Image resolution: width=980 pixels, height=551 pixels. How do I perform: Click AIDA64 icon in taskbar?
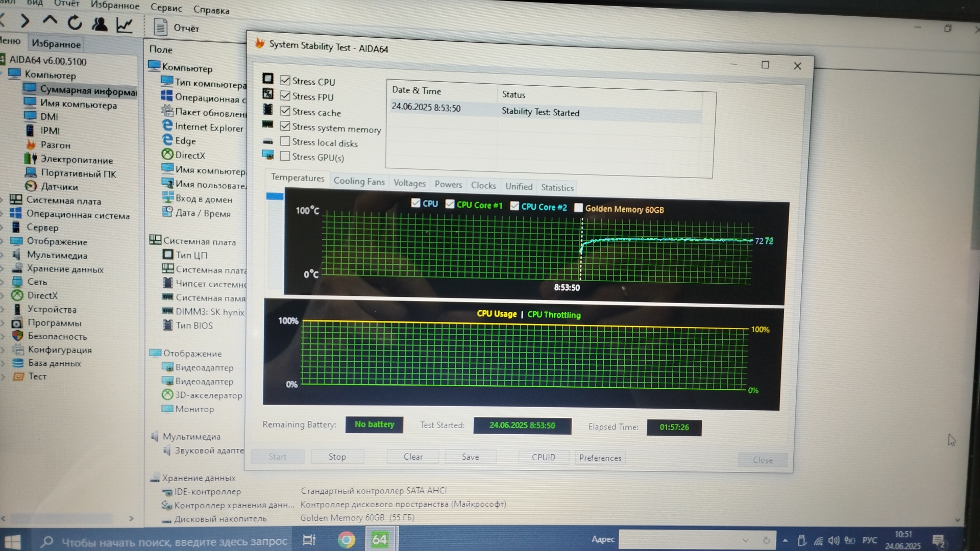379,539
